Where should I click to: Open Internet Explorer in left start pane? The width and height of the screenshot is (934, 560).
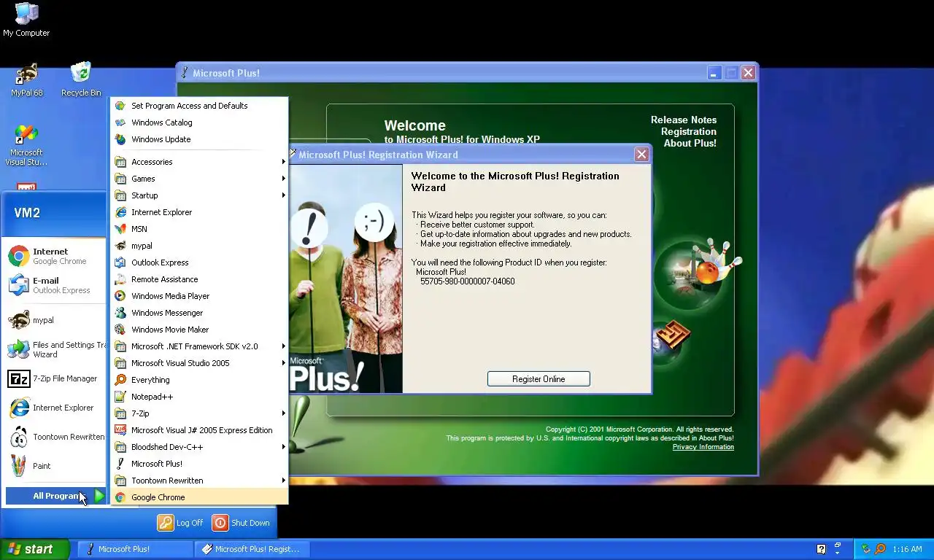click(x=55, y=408)
